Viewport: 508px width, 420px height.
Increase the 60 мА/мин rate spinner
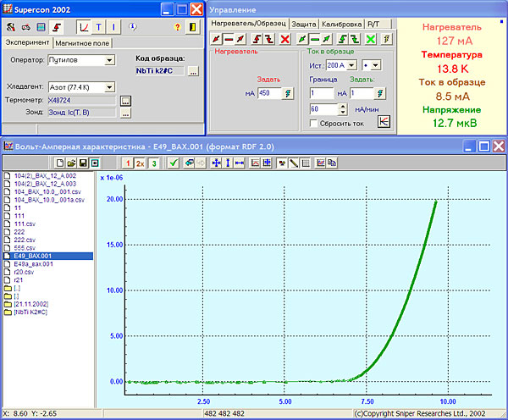pyautogui.click(x=343, y=107)
